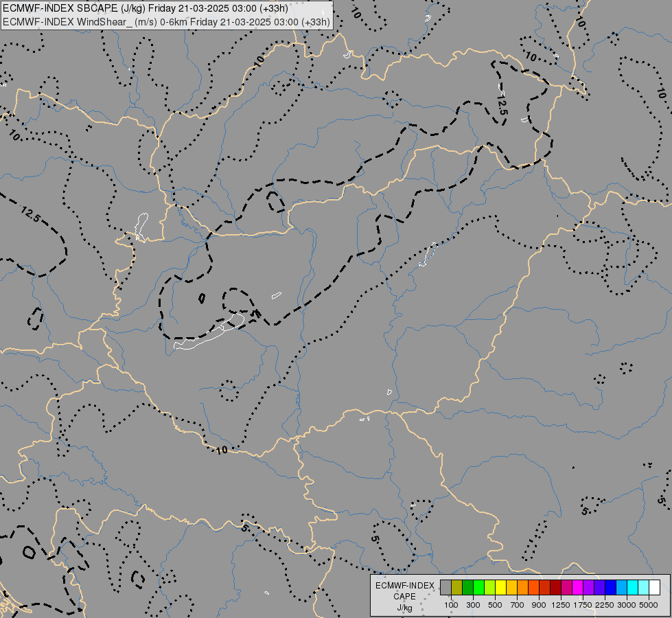Click the legend value 1750
Screen dimensions: 672x618
pos(583,605)
